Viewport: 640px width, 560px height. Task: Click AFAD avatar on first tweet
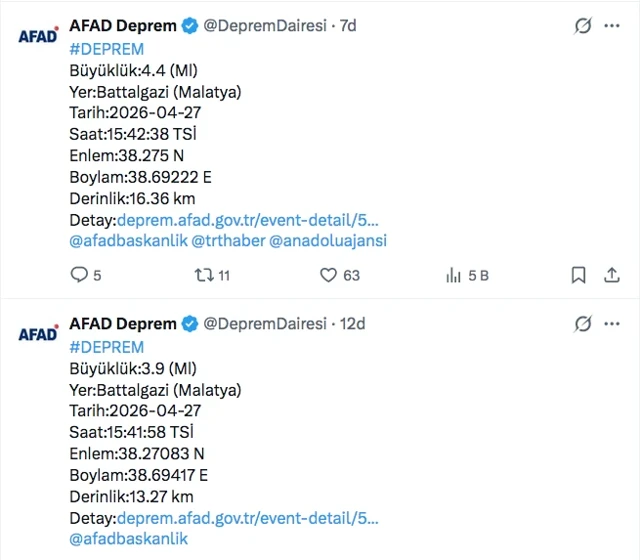click(38, 36)
